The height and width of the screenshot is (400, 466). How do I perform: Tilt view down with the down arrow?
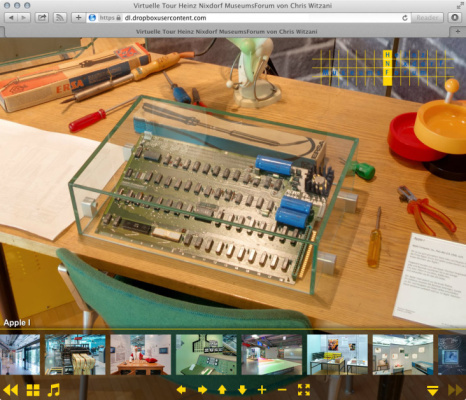point(242,390)
